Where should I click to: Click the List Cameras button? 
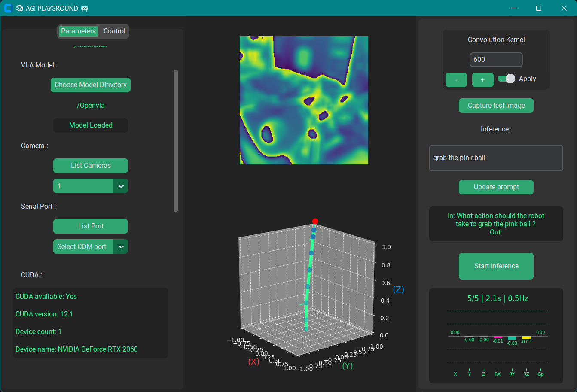pos(91,166)
